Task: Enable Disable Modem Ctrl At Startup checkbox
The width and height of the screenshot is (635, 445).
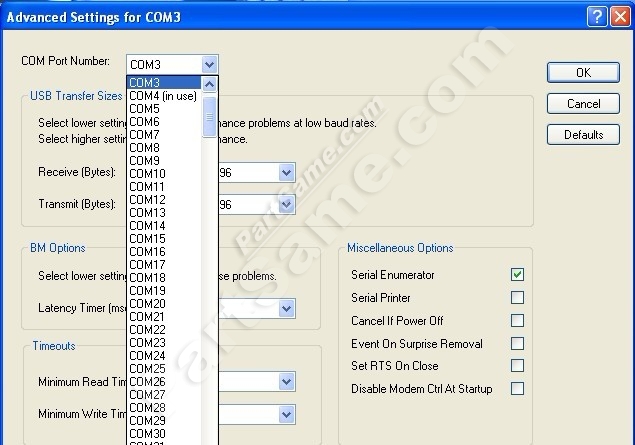Action: click(x=517, y=389)
